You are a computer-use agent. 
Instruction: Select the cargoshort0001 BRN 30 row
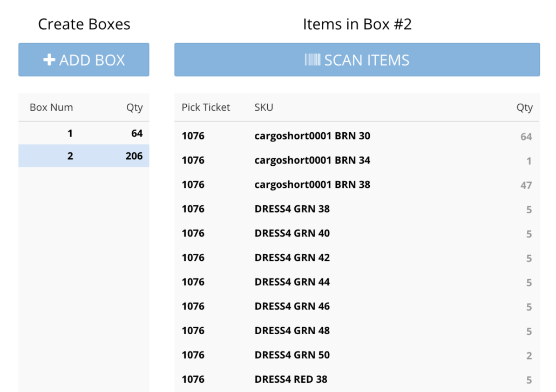(312, 136)
